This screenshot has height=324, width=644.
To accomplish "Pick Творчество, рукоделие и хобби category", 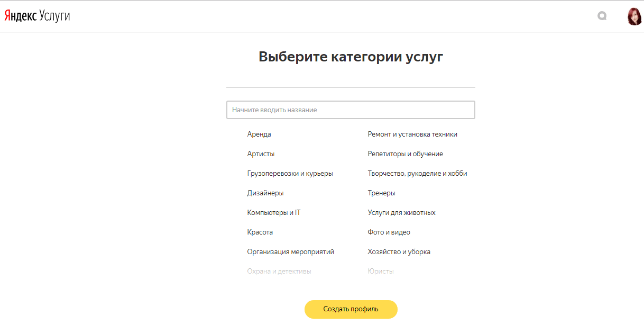I will [x=418, y=173].
